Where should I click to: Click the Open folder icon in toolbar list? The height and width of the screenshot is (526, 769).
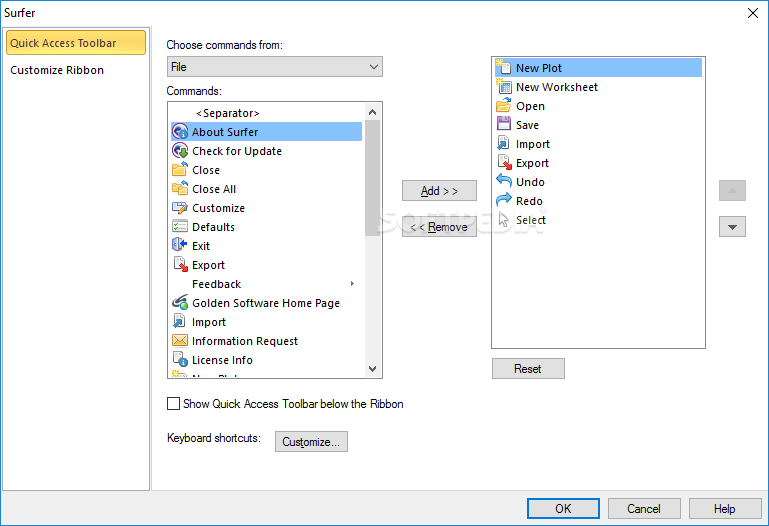coord(504,105)
